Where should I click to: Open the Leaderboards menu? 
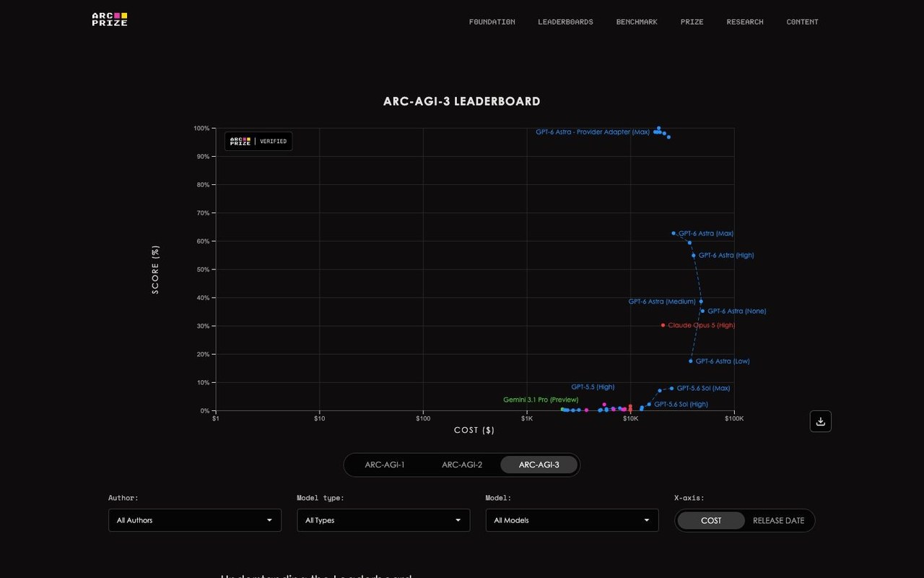point(565,22)
